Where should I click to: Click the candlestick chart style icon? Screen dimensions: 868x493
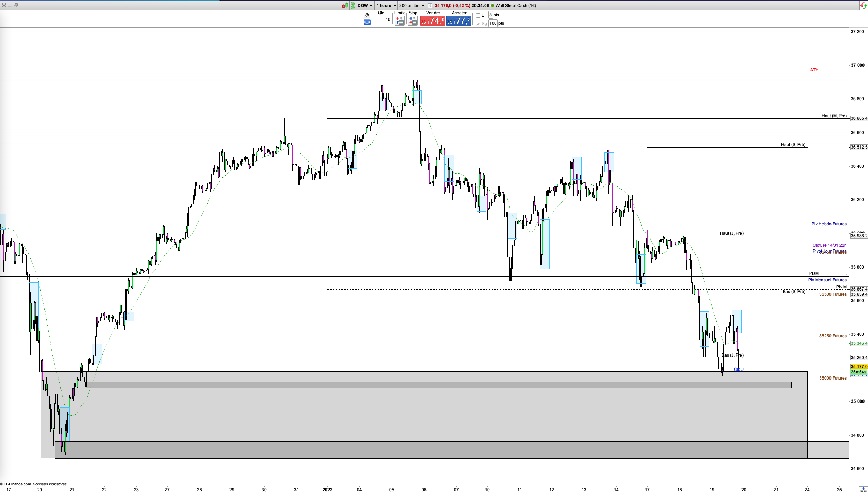point(345,6)
